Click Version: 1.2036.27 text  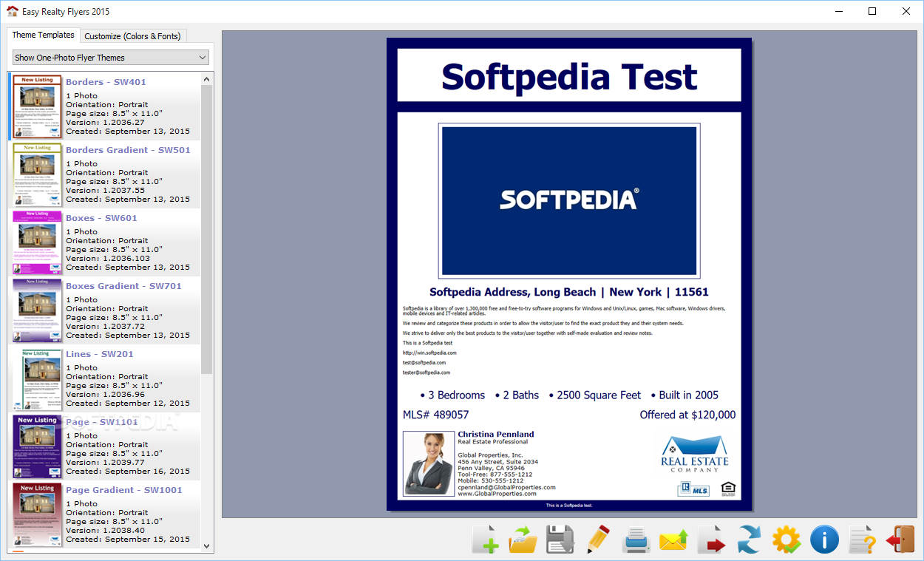[x=105, y=123]
